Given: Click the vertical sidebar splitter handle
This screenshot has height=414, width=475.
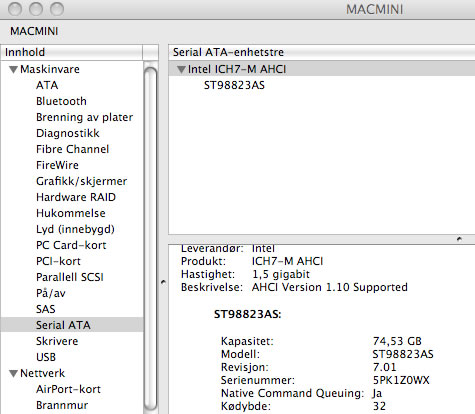Looking at the screenshot, I should 163,282.
